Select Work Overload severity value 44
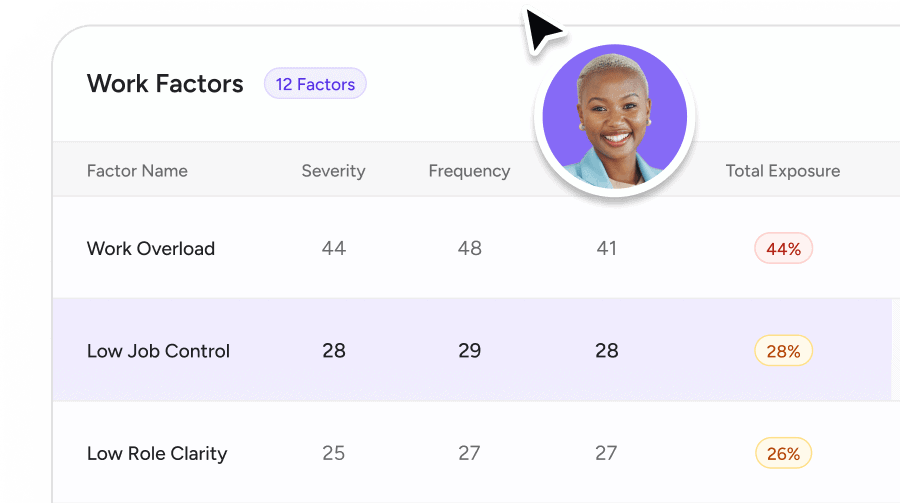 pyautogui.click(x=334, y=249)
